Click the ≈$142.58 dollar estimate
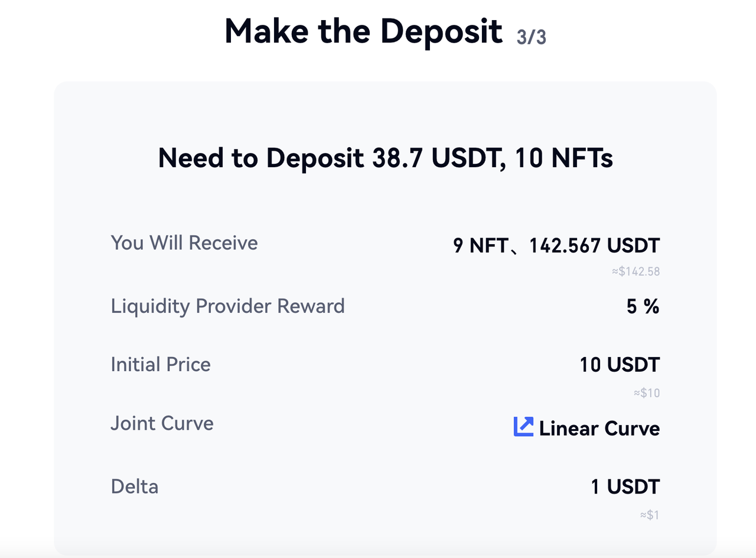Viewport: 756px width, 558px height. click(x=636, y=272)
